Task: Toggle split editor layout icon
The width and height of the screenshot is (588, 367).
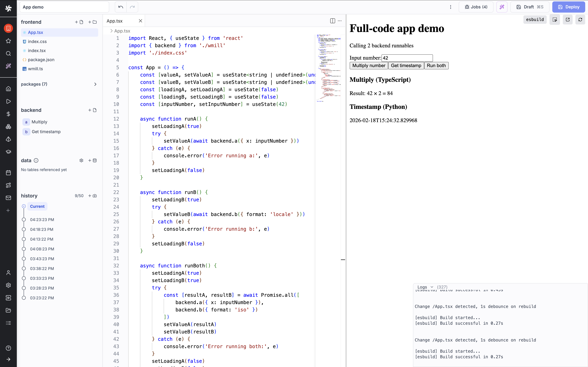Action: pyautogui.click(x=333, y=21)
